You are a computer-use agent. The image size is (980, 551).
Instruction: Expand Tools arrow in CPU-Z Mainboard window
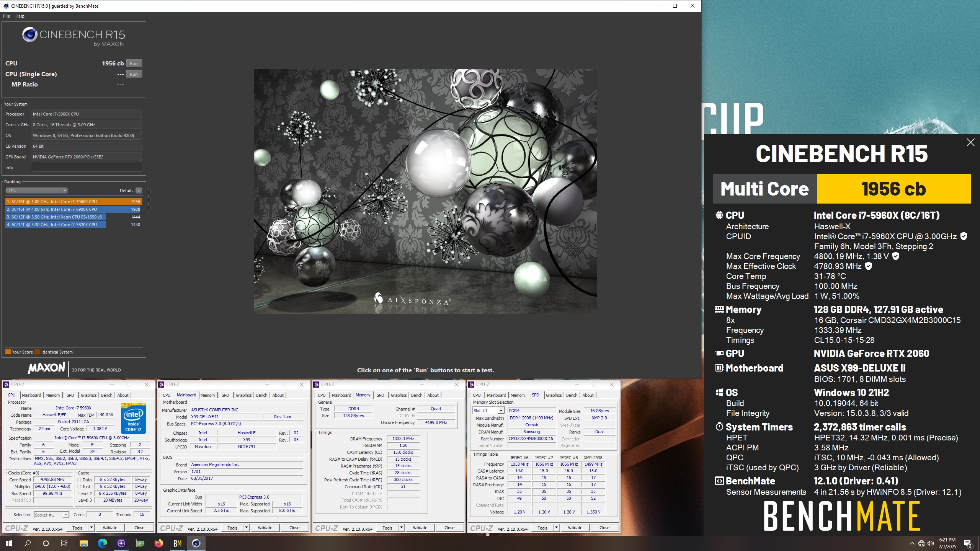[246, 528]
